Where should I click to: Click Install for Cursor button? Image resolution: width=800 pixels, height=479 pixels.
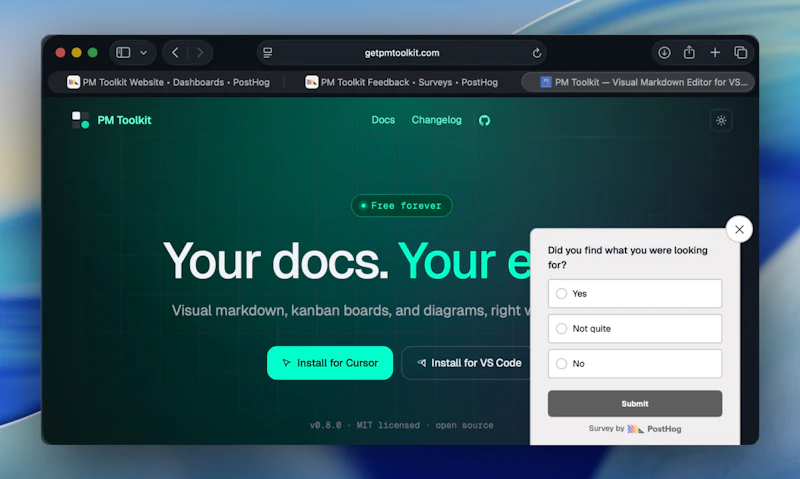330,363
